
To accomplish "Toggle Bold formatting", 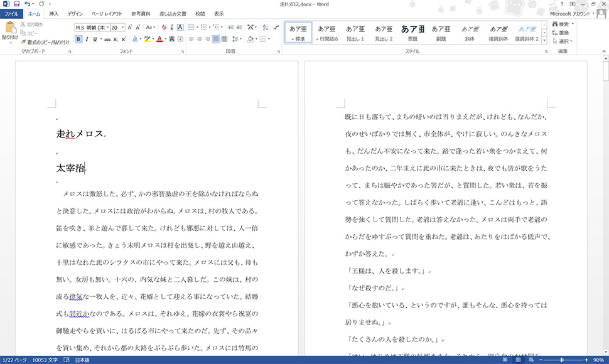I will [78, 39].
